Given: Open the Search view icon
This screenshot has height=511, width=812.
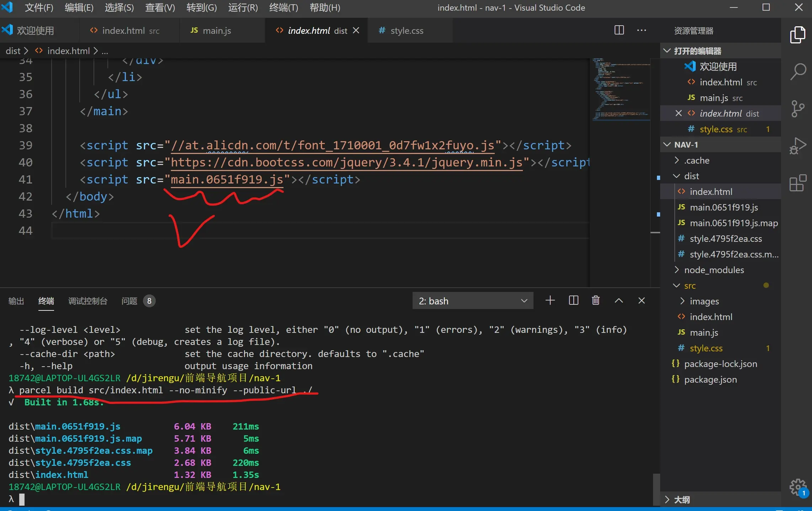Looking at the screenshot, I should pyautogui.click(x=798, y=72).
